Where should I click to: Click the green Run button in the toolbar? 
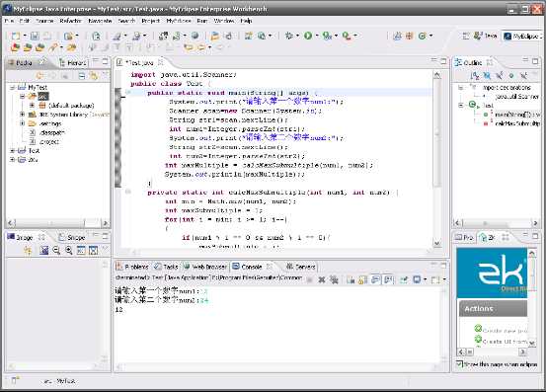(x=308, y=36)
